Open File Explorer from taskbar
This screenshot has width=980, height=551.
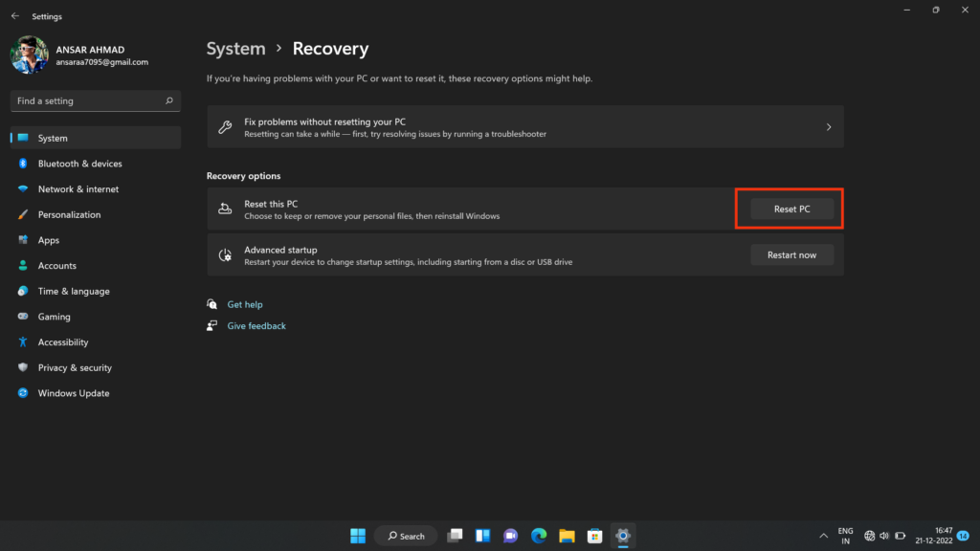[x=567, y=536]
